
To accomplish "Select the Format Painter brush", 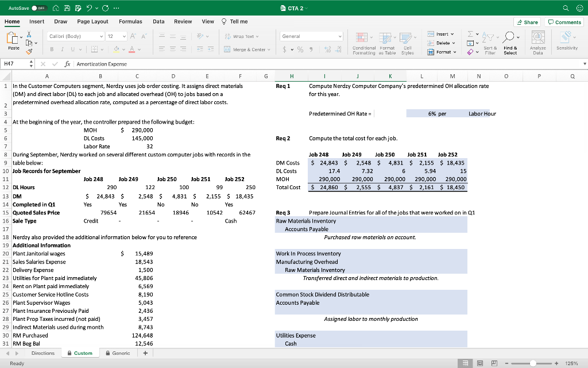I will [x=29, y=51].
